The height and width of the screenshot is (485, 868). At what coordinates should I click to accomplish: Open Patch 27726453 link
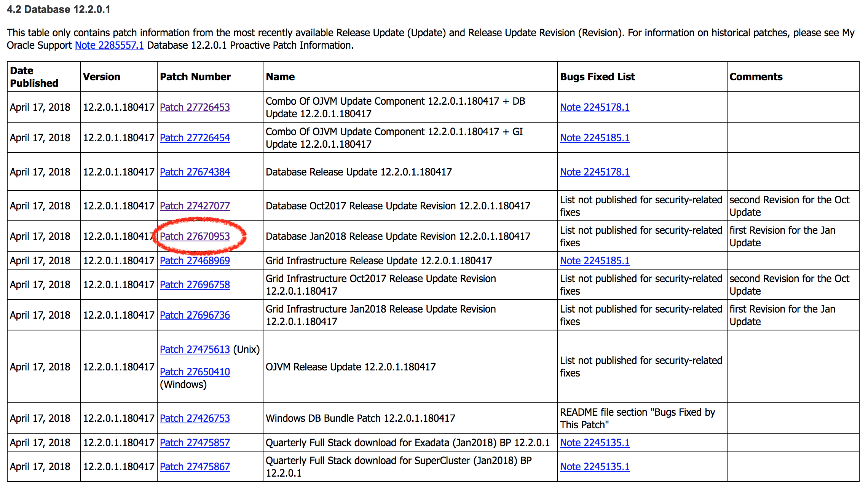(195, 107)
